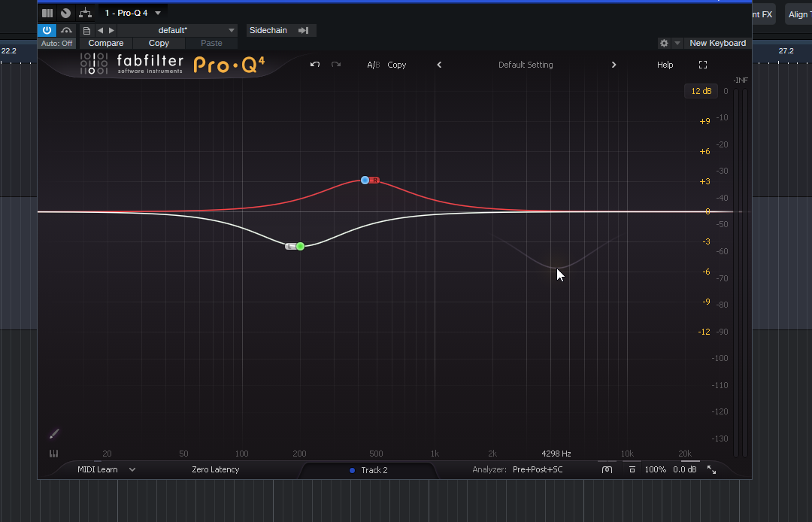Open the 1 - Pro-Q 4 plug-in selector dropdown
The height and width of the screenshot is (522, 812).
[x=132, y=13]
